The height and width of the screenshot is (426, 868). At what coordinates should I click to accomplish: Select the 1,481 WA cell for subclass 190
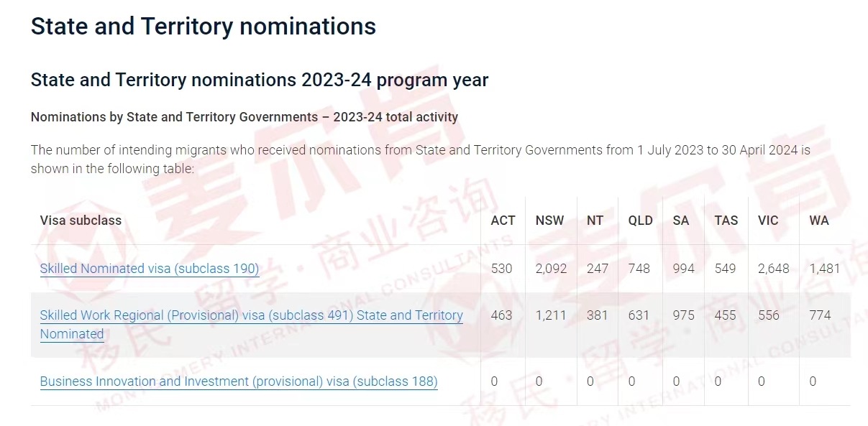(x=824, y=269)
